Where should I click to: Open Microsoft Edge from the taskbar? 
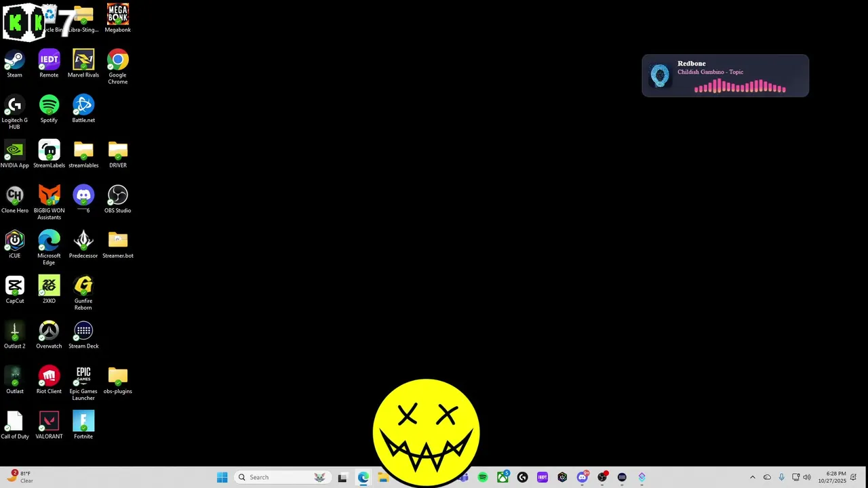pyautogui.click(x=363, y=477)
